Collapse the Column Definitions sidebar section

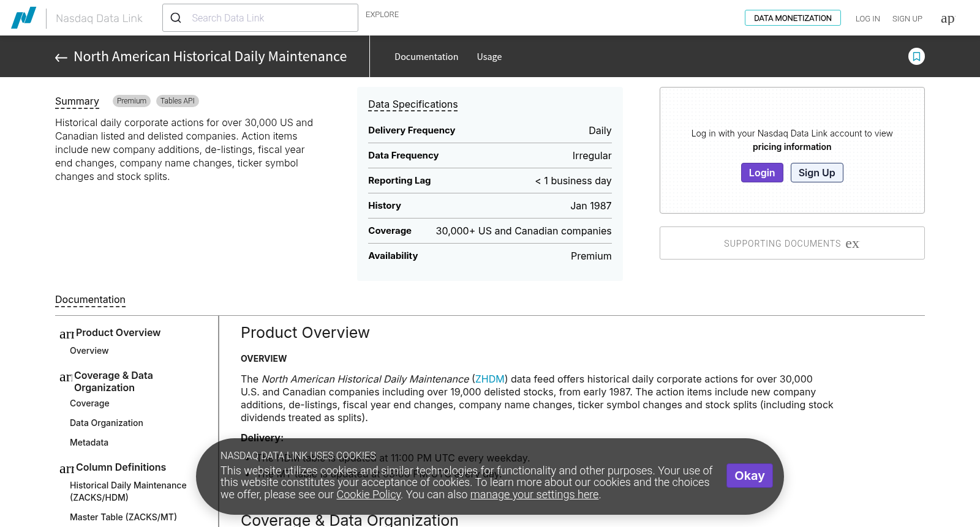pyautogui.click(x=66, y=468)
